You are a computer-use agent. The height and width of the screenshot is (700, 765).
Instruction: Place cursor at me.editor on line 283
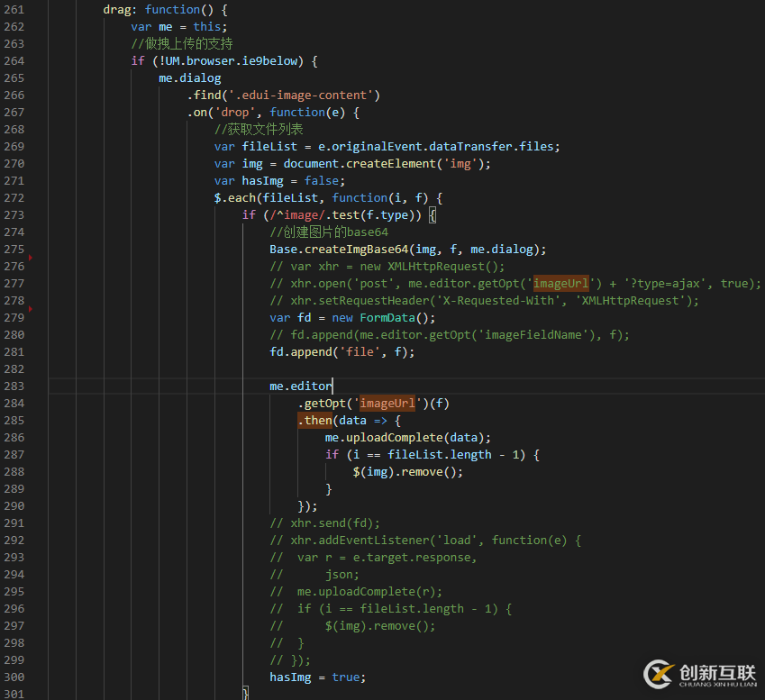pyautogui.click(x=301, y=386)
